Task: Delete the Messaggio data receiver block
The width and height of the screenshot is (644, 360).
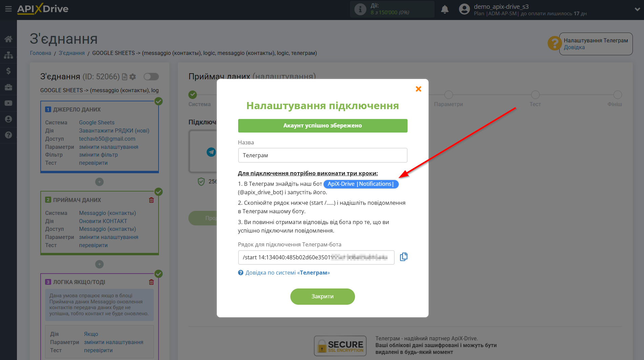Action: tap(151, 200)
